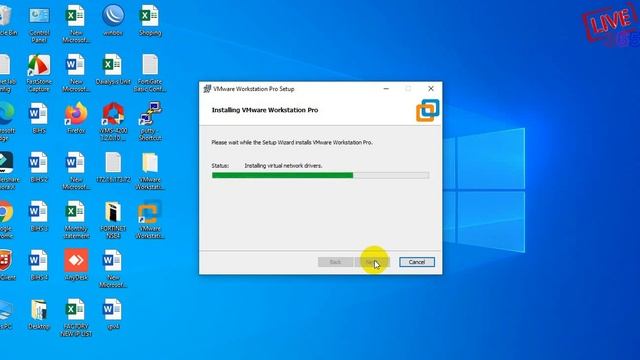Select the VMware Workstation shortcut icon
640x360 pixels.
(x=150, y=220)
